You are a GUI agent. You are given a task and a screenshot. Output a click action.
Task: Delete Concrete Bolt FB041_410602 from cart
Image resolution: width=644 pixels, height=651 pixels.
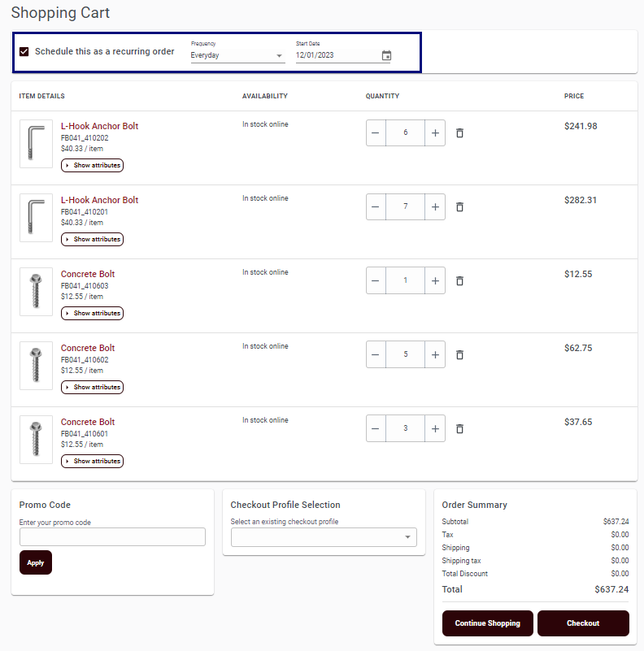coord(459,354)
